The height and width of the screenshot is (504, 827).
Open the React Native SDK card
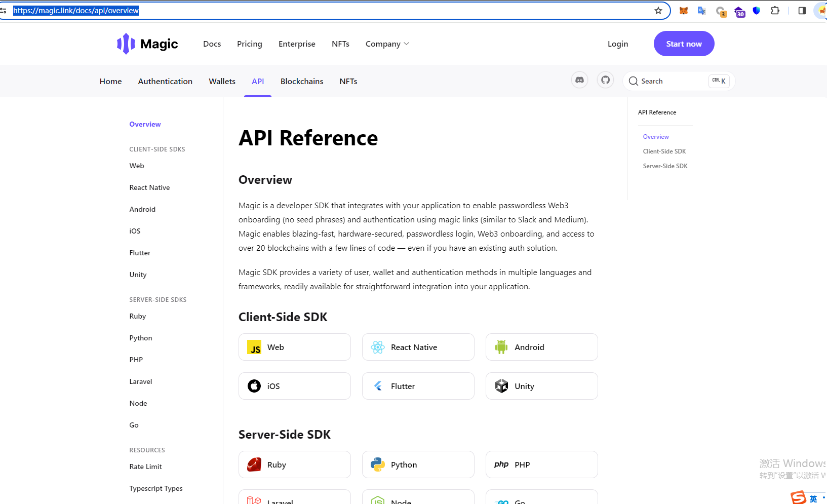pos(418,347)
